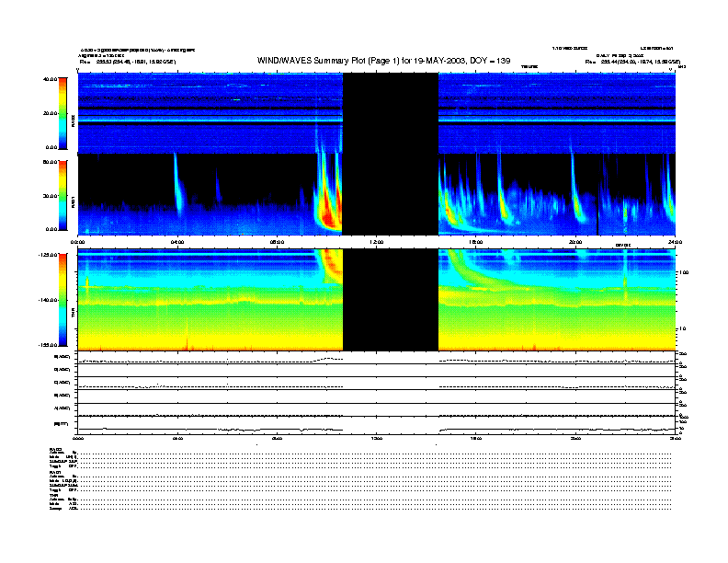Screen dimensions: 728x563
Task: Click the bottom line-plot trace above the time axis
Action: (x=377, y=430)
